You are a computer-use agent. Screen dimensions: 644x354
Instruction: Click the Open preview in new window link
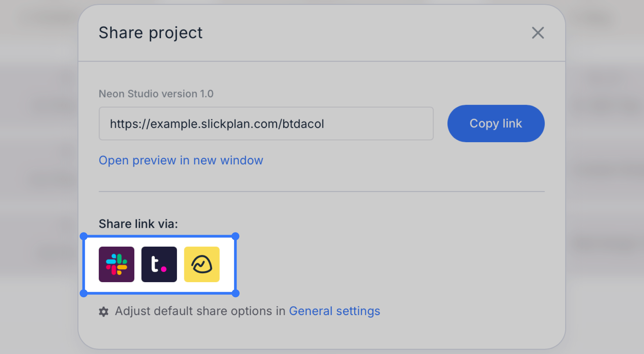[181, 160]
